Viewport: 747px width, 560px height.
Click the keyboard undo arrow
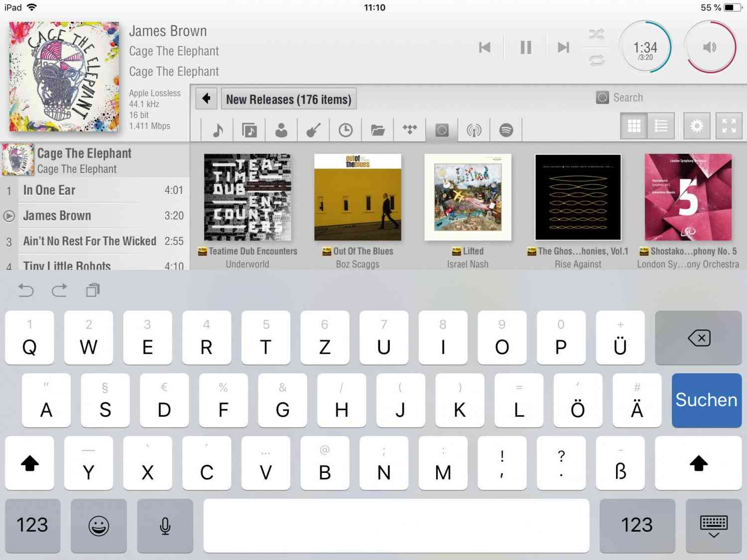coord(26,290)
